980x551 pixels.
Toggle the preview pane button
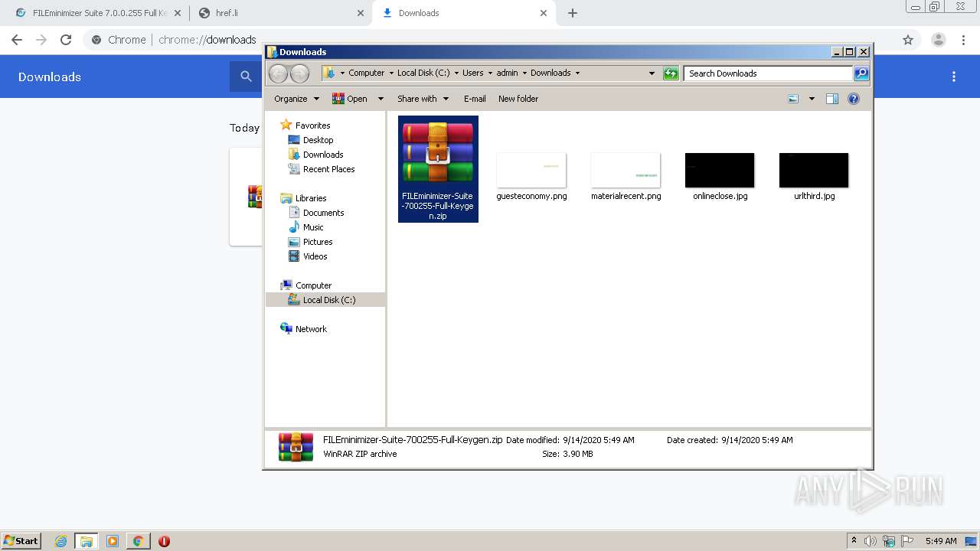(832, 99)
